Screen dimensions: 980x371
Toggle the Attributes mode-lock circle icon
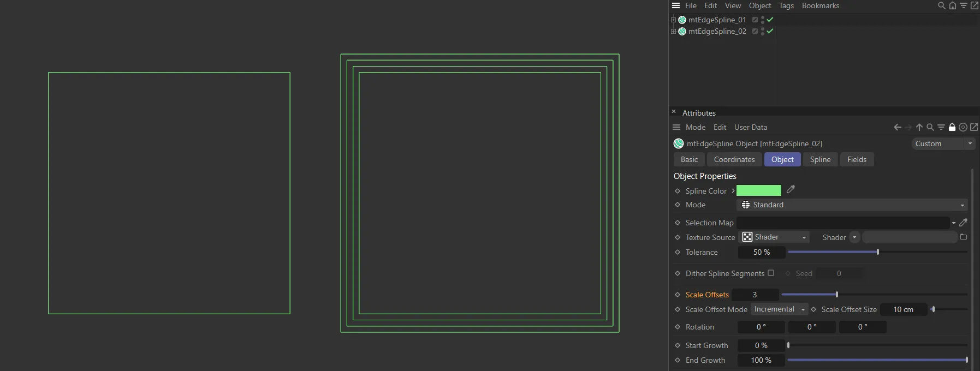point(963,127)
